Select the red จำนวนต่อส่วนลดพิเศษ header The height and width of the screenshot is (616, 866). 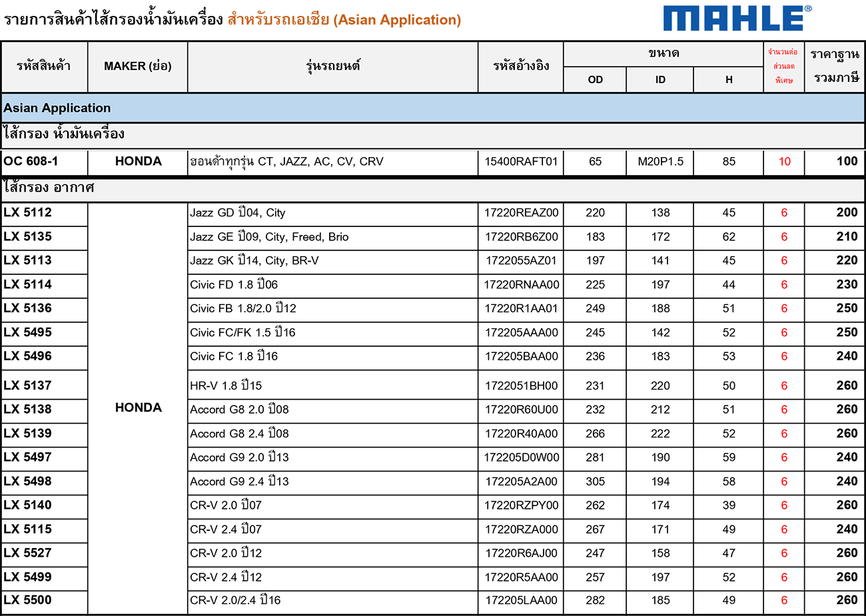[x=783, y=66]
